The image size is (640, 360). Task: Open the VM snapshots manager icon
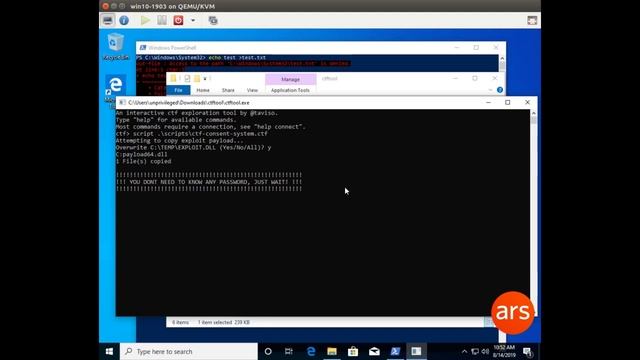(213, 20)
